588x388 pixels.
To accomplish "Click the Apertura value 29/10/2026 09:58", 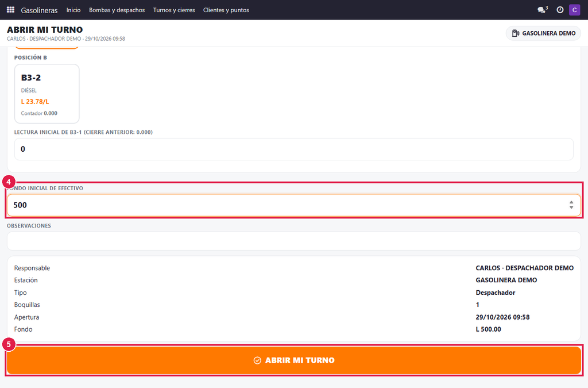I will tap(502, 317).
